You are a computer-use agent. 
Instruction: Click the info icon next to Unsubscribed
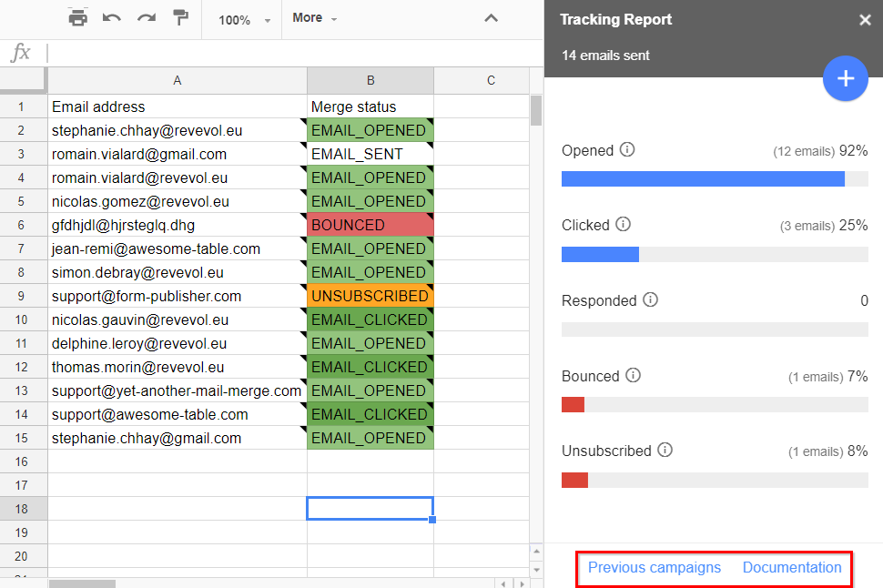pyautogui.click(x=665, y=450)
